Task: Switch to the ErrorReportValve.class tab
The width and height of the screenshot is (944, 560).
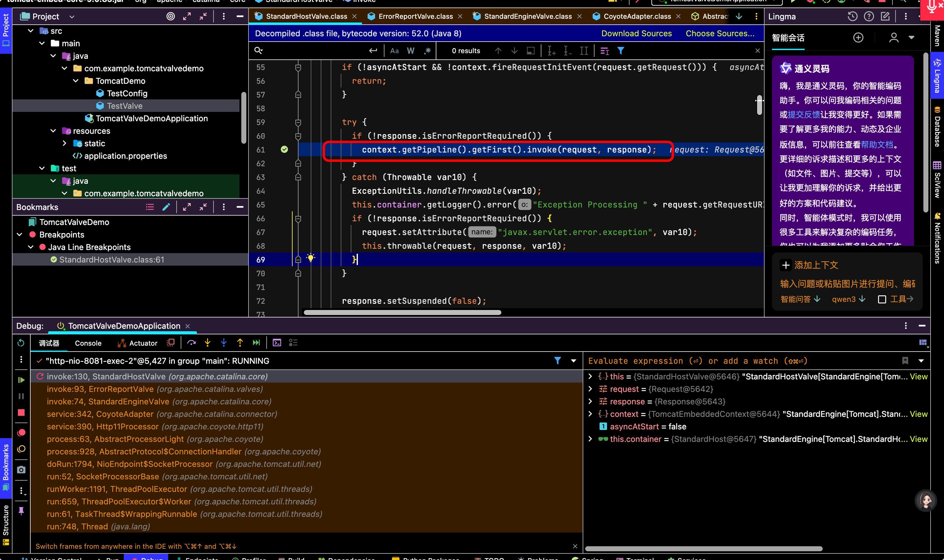Action: (x=415, y=16)
